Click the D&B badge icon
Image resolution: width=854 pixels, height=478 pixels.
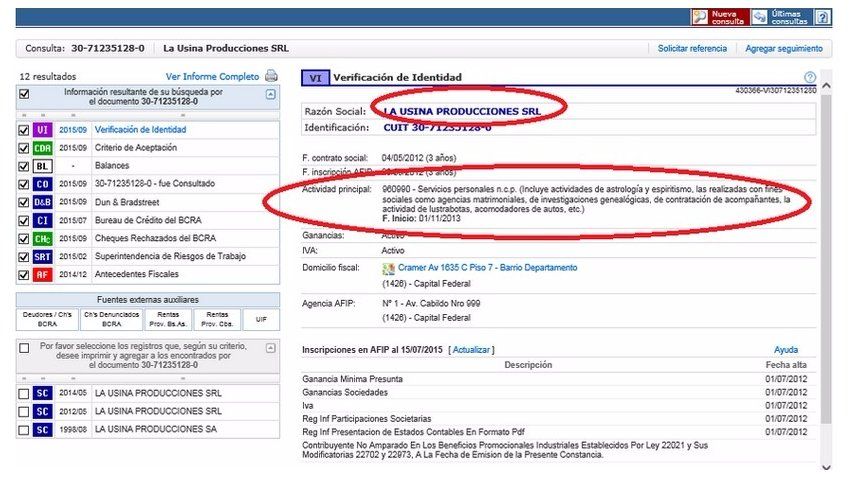coord(42,202)
